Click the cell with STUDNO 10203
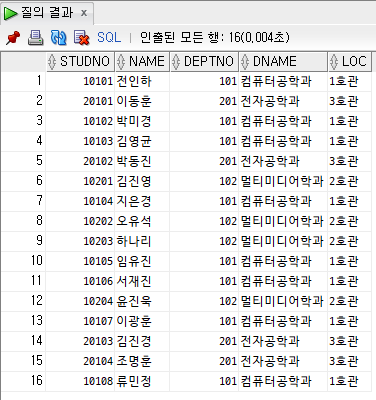 coord(80,241)
